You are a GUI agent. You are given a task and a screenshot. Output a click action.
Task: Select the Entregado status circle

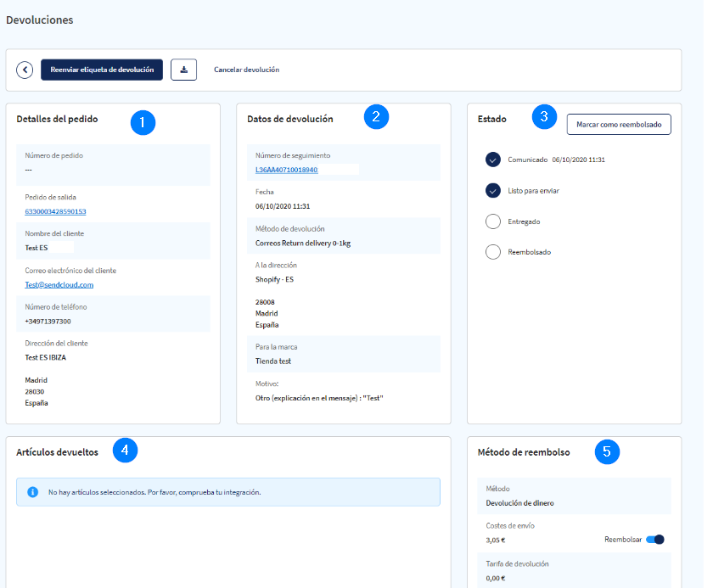[493, 221]
